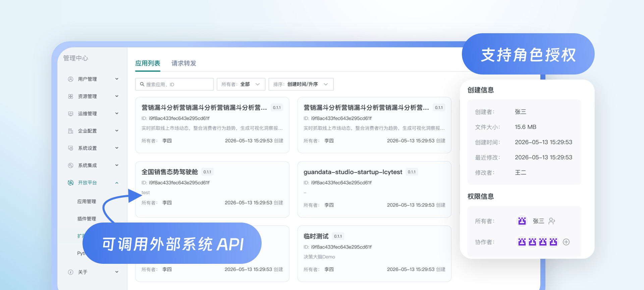
Task: Click the 系统集成 icon
Action: (70, 165)
